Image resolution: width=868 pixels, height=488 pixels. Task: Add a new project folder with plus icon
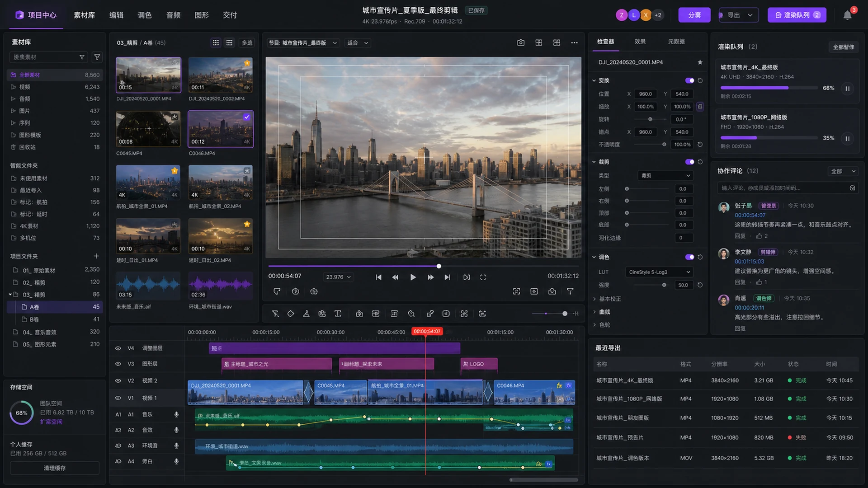96,256
